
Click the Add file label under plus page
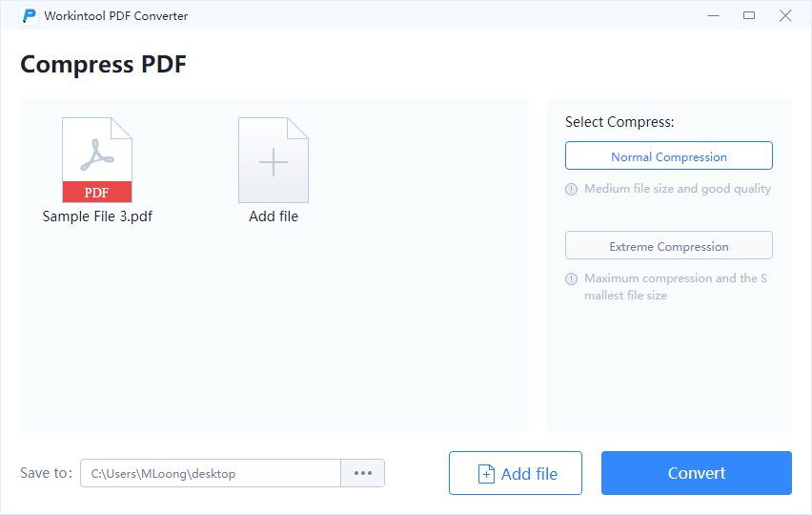pyautogui.click(x=274, y=216)
